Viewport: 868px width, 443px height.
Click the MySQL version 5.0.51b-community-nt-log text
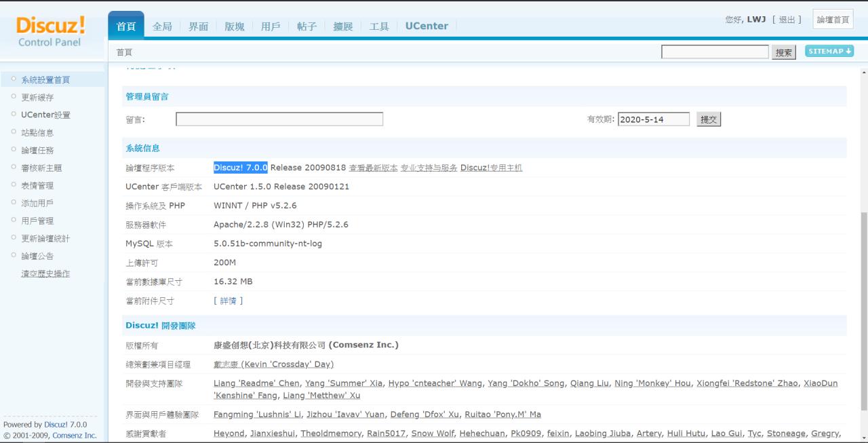(x=268, y=244)
